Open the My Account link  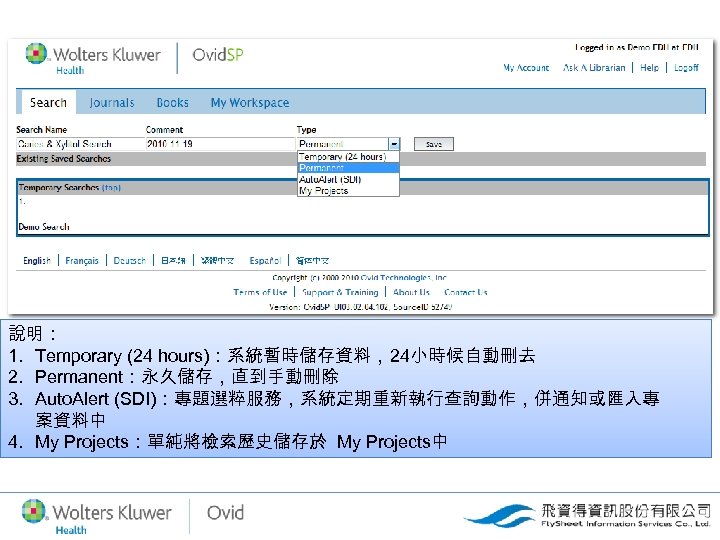[x=526, y=68]
